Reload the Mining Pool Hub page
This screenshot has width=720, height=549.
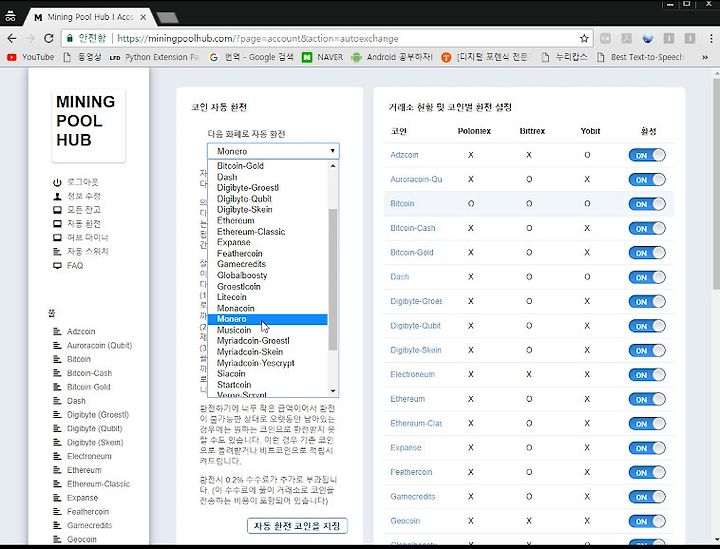(49, 38)
